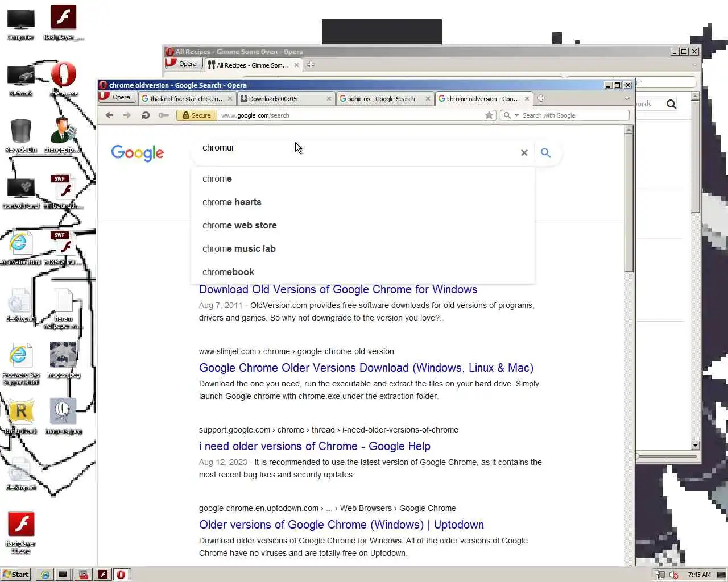
Task: Switch to thailand five star chicken tab
Action: click(187, 98)
